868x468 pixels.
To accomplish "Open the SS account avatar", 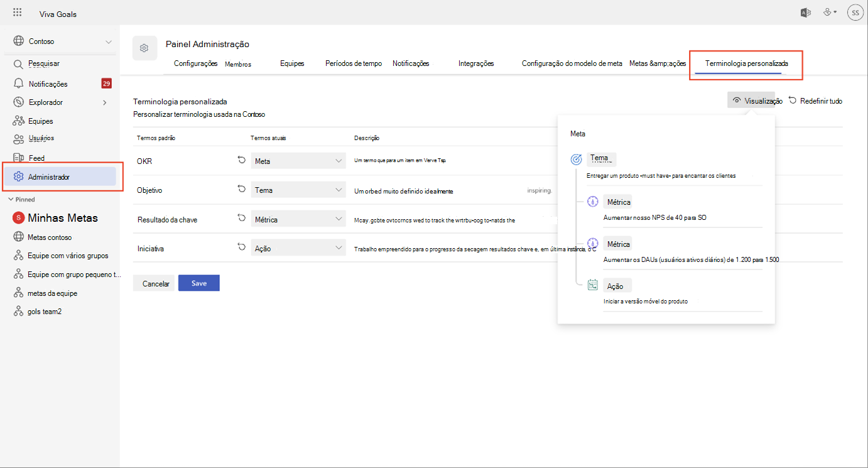I will click(855, 13).
